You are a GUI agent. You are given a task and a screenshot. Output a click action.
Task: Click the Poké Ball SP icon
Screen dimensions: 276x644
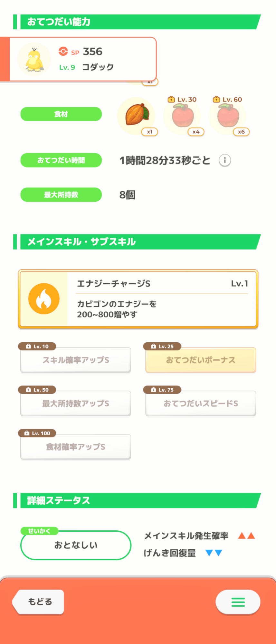(x=63, y=52)
